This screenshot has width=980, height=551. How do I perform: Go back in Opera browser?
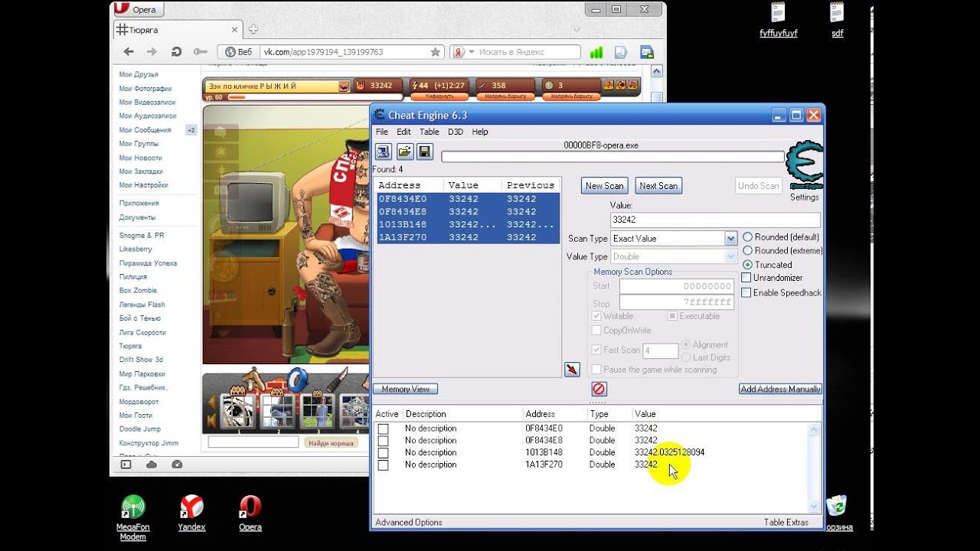129,52
